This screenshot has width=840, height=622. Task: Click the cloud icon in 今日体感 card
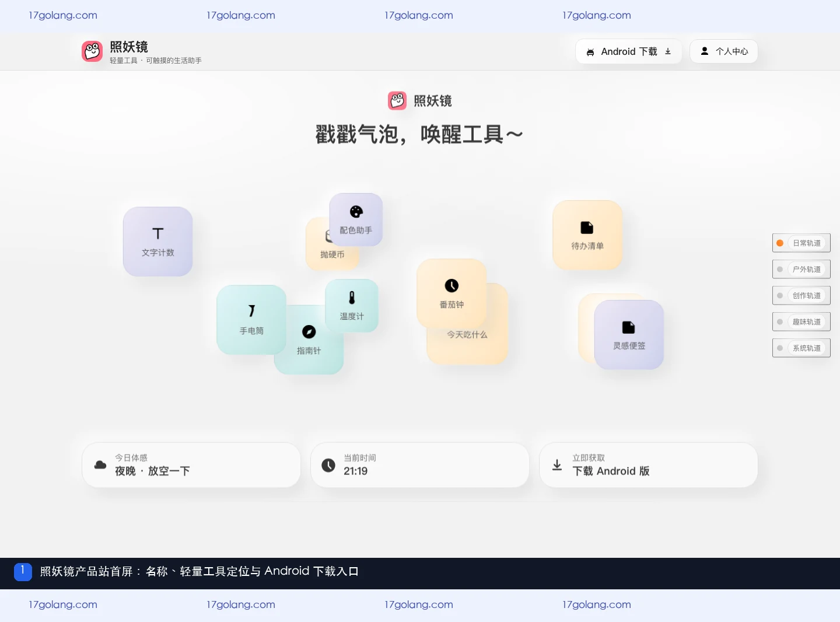click(100, 465)
